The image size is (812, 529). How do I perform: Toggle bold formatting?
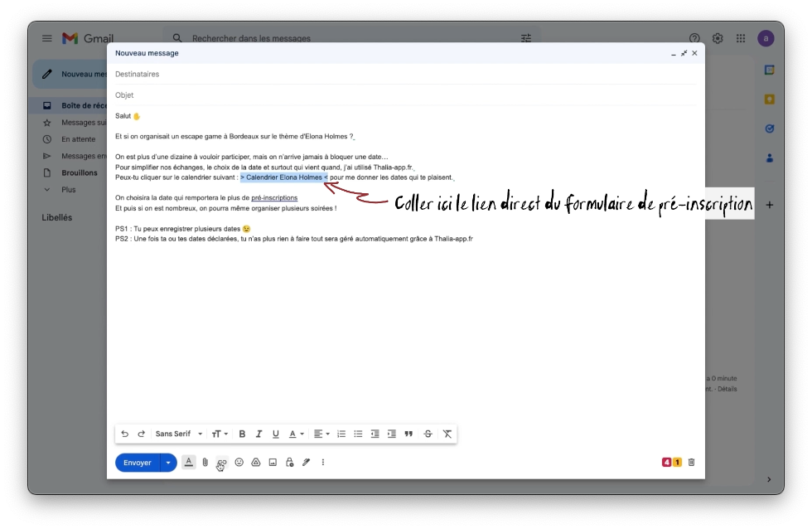click(x=242, y=434)
